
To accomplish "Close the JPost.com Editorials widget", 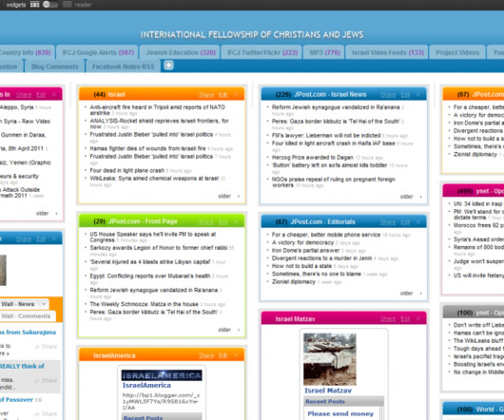I will [x=418, y=222].
